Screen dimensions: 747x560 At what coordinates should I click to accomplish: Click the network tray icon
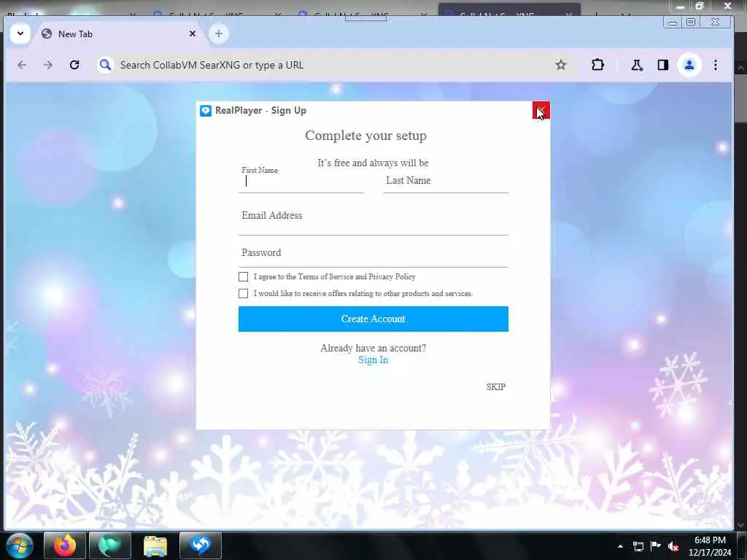pos(638,546)
